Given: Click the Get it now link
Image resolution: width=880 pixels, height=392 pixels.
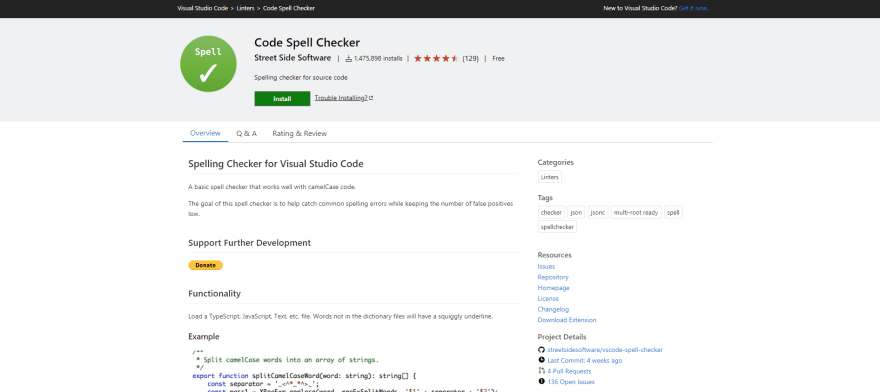Looking at the screenshot, I should pyautogui.click(x=693, y=8).
